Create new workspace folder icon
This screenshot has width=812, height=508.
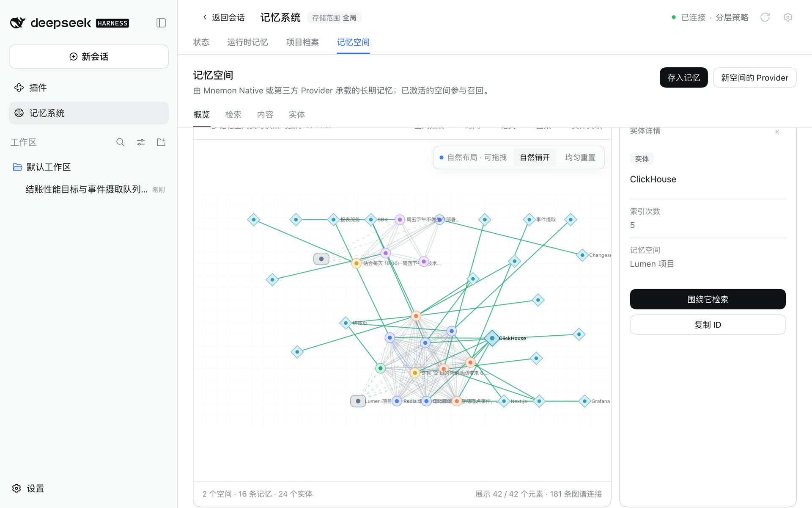[x=161, y=142]
